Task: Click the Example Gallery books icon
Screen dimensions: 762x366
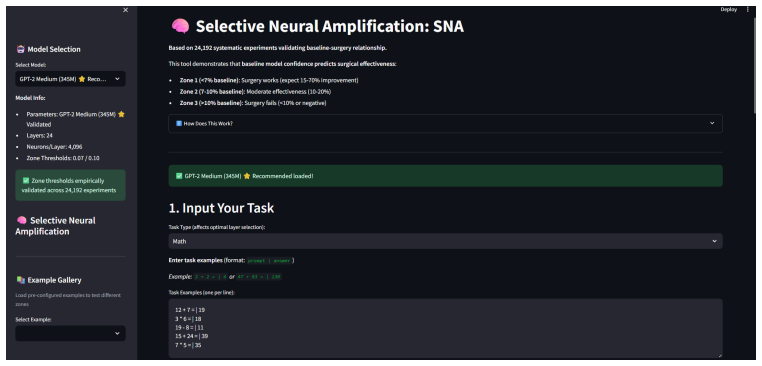Action: tap(20, 280)
